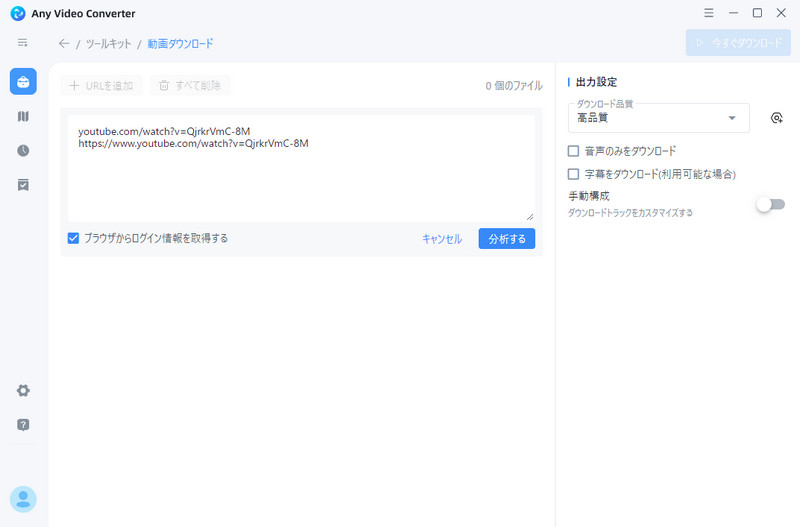Click the 出力設定 heading
The height and width of the screenshot is (527, 800).
[596, 82]
